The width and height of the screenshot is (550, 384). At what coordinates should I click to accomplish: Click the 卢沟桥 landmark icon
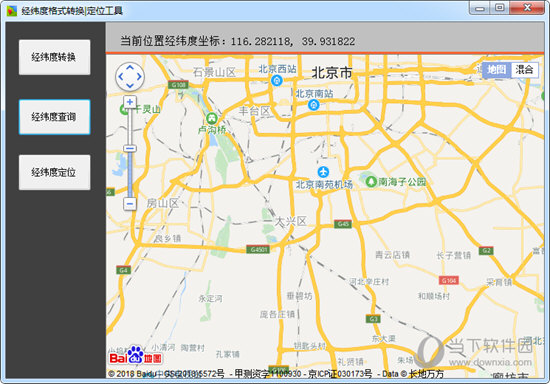click(212, 118)
